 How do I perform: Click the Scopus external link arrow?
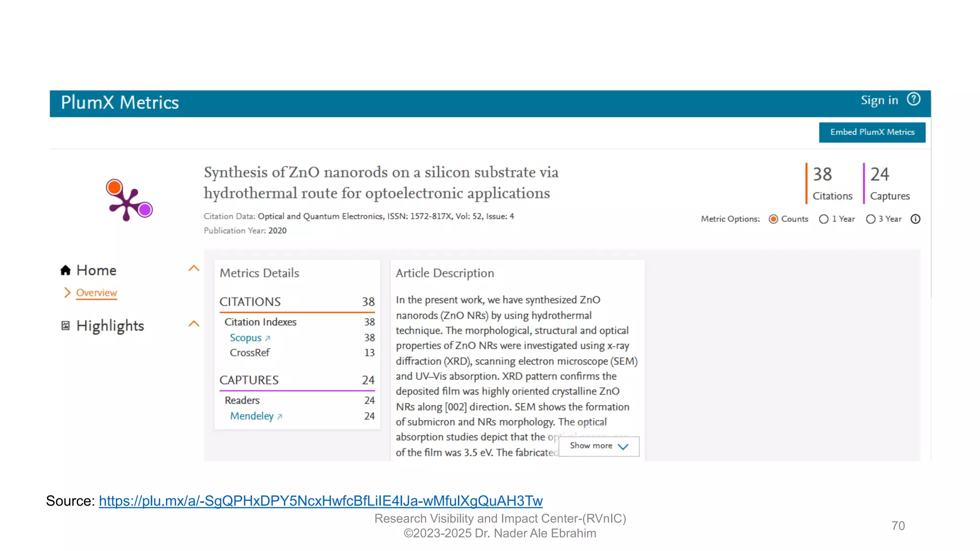[x=267, y=338]
